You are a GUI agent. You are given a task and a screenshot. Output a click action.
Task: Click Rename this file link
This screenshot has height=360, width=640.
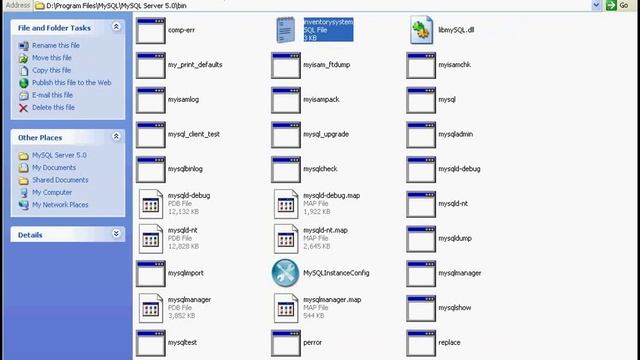[56, 45]
